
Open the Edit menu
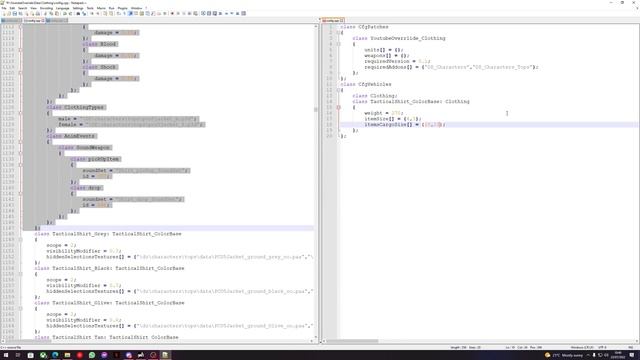(12, 8)
